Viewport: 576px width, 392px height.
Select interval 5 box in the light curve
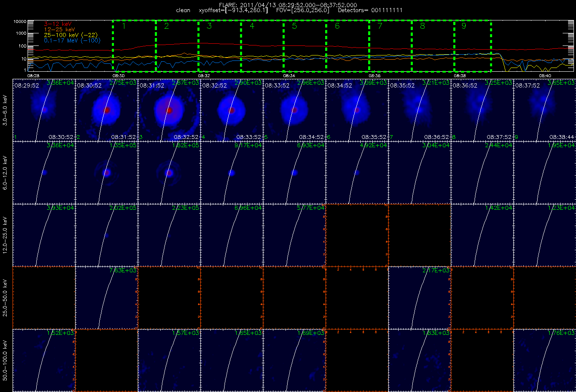pyautogui.click(x=305, y=45)
